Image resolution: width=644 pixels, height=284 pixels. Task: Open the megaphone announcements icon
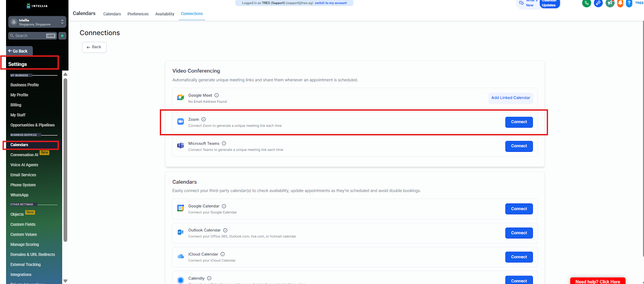(610, 3)
